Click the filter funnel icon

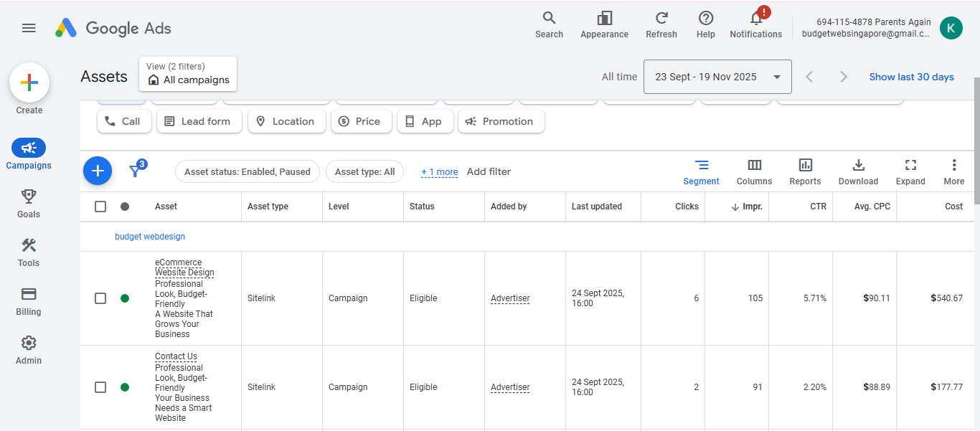coord(134,171)
